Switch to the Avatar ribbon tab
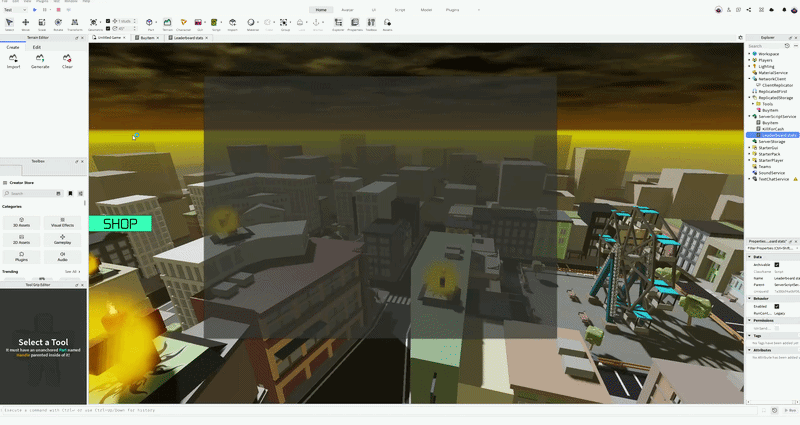The width and height of the screenshot is (800, 425). [347, 10]
